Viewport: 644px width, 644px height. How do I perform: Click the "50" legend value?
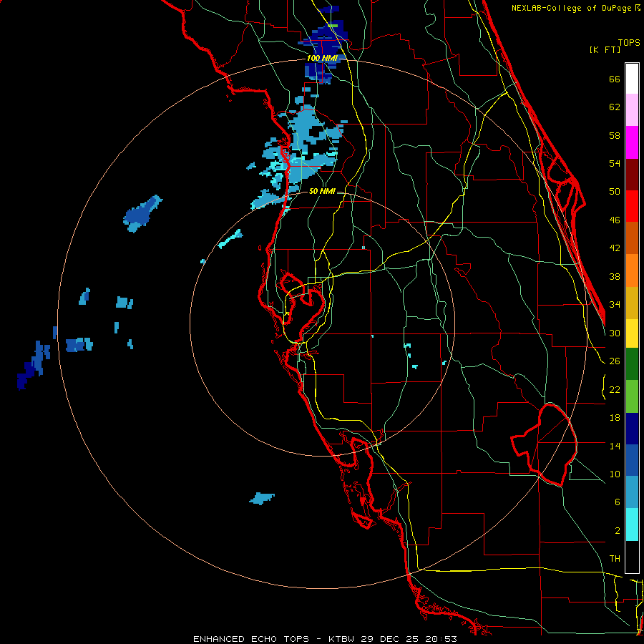point(615,192)
